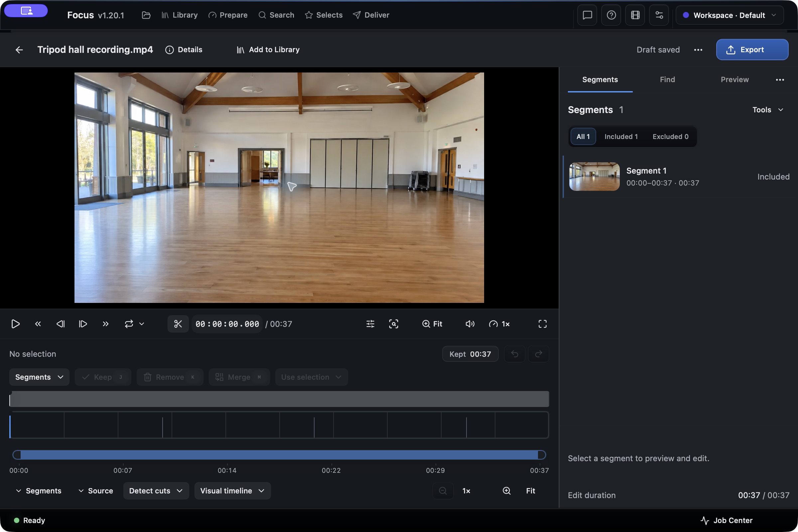Open Visual timeline dropdown
The image size is (798, 532).
click(x=232, y=491)
